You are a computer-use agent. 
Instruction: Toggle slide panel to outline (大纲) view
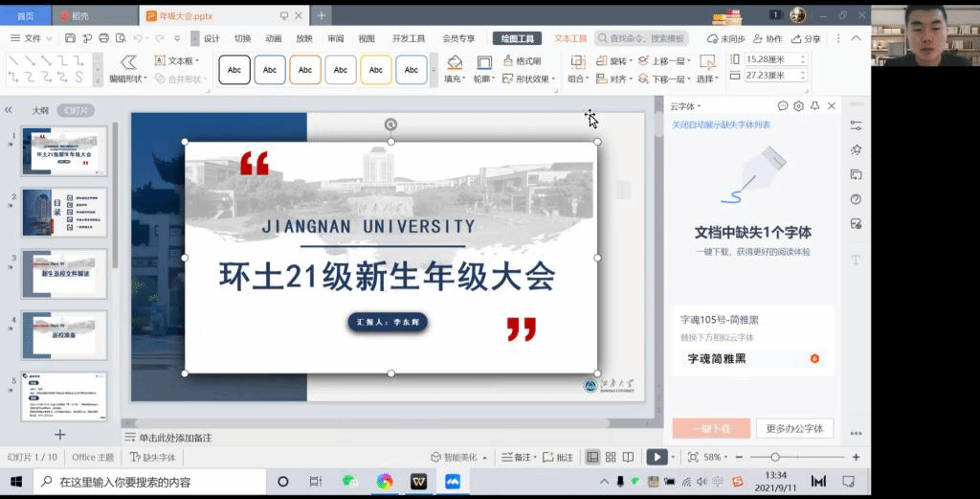(x=39, y=110)
